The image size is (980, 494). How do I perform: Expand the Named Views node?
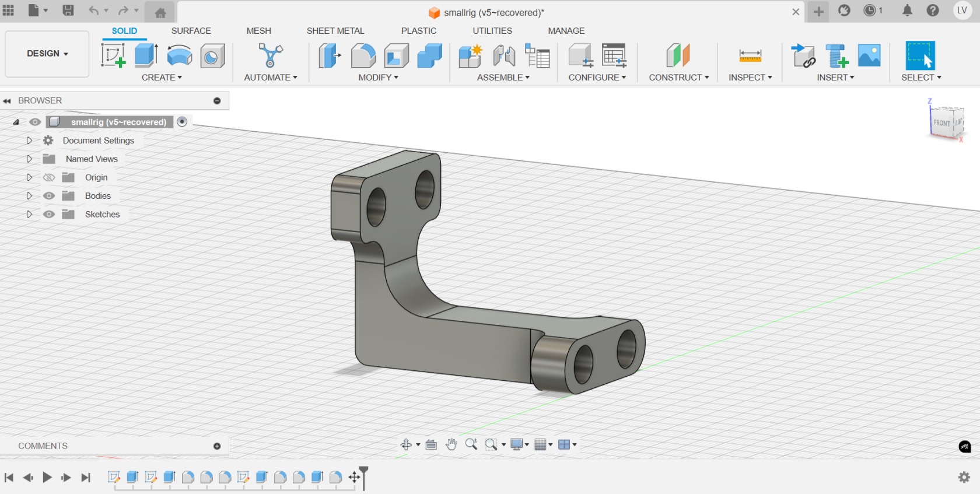(29, 159)
